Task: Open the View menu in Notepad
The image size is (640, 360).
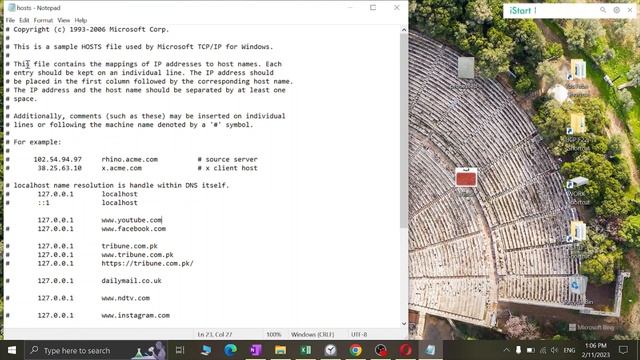Action: tap(64, 20)
